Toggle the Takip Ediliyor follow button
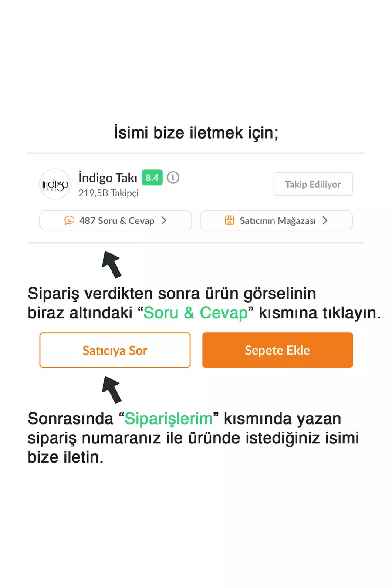 [x=313, y=184]
